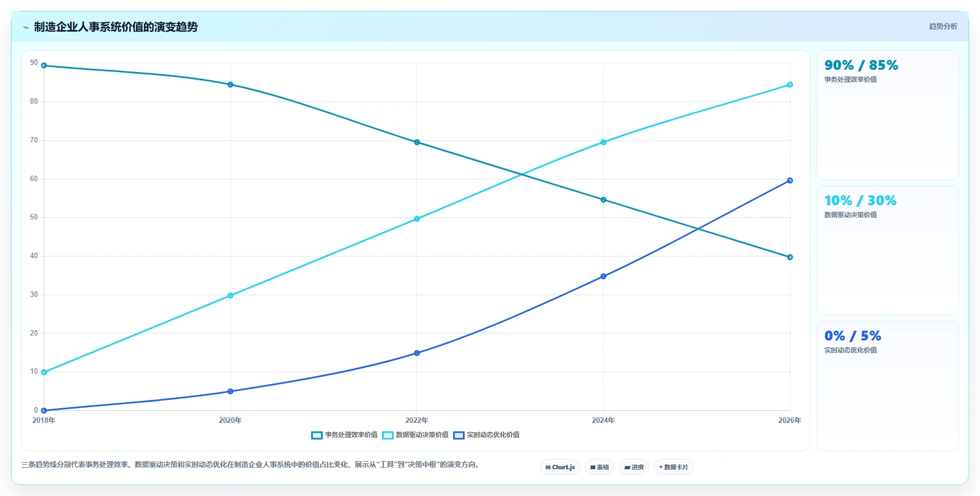The image size is (980, 496).
Task: Click the 事务处理效率价值 label under 90% / 85%
Action: tap(851, 80)
